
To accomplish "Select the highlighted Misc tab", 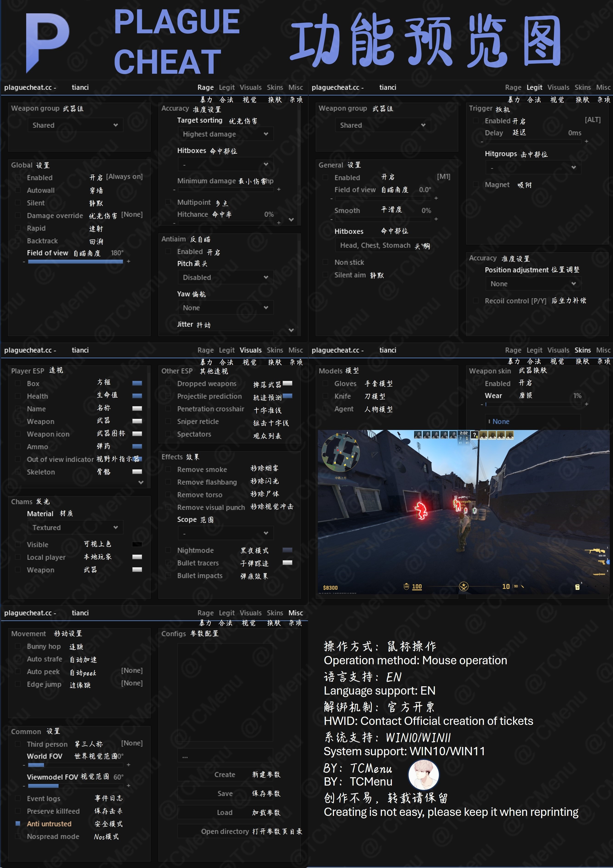I will pos(296,613).
